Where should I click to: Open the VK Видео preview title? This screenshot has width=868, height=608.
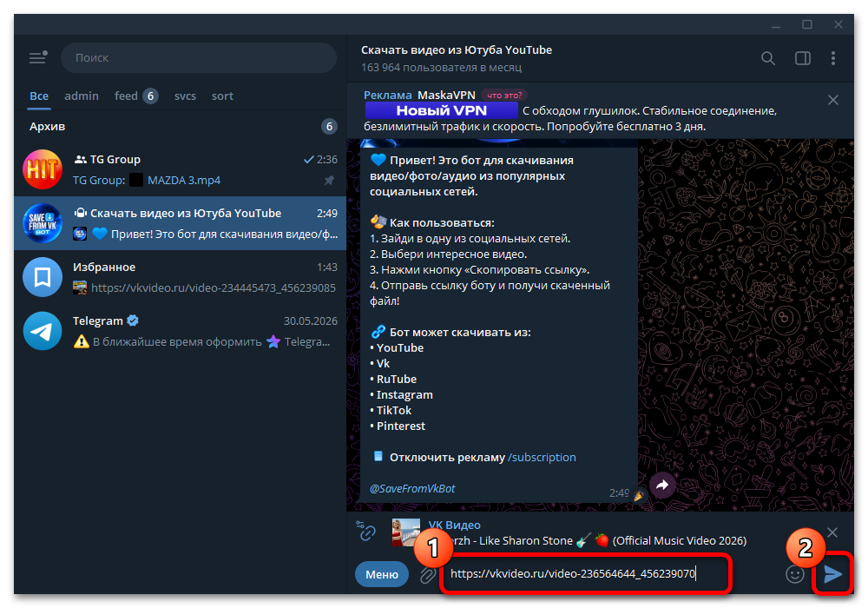(x=455, y=525)
